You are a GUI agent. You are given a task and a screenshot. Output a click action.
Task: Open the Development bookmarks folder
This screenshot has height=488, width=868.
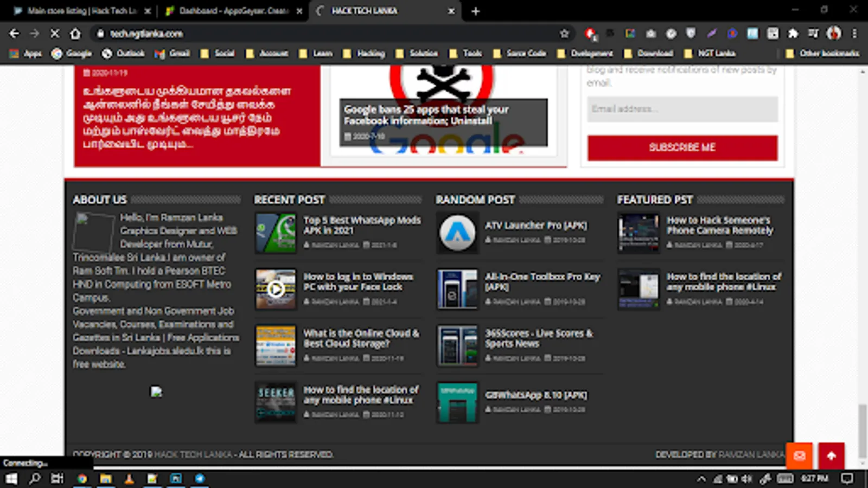pos(585,53)
